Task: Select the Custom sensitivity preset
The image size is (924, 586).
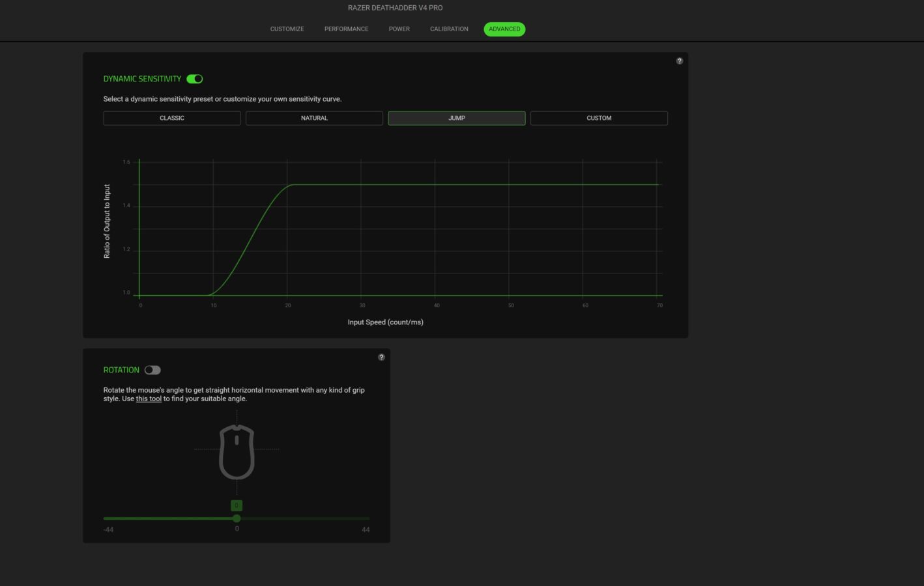Action: tap(599, 118)
